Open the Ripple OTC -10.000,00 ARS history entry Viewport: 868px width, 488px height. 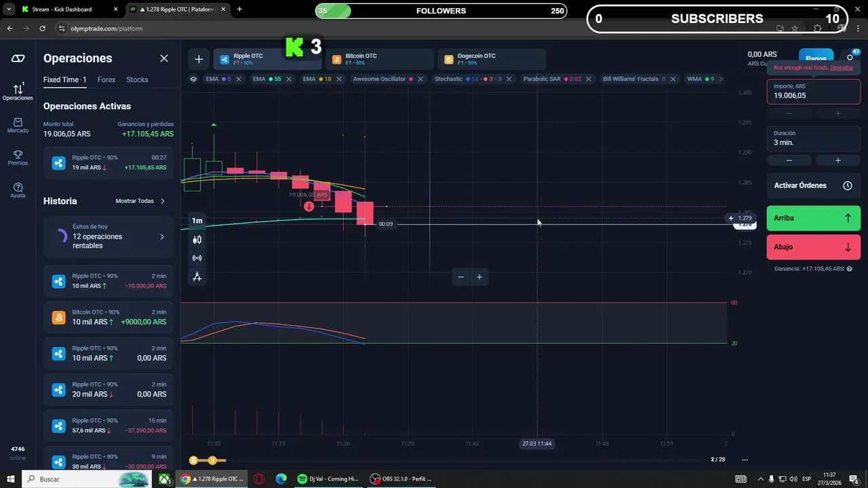coord(108,281)
